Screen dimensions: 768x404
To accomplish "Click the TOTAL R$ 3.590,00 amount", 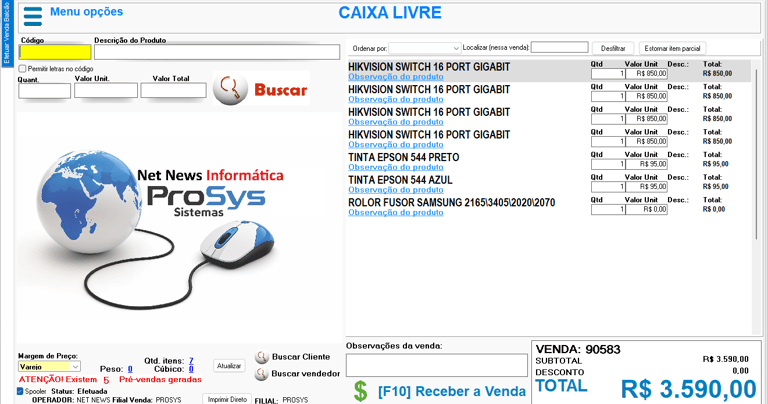I will coord(688,390).
